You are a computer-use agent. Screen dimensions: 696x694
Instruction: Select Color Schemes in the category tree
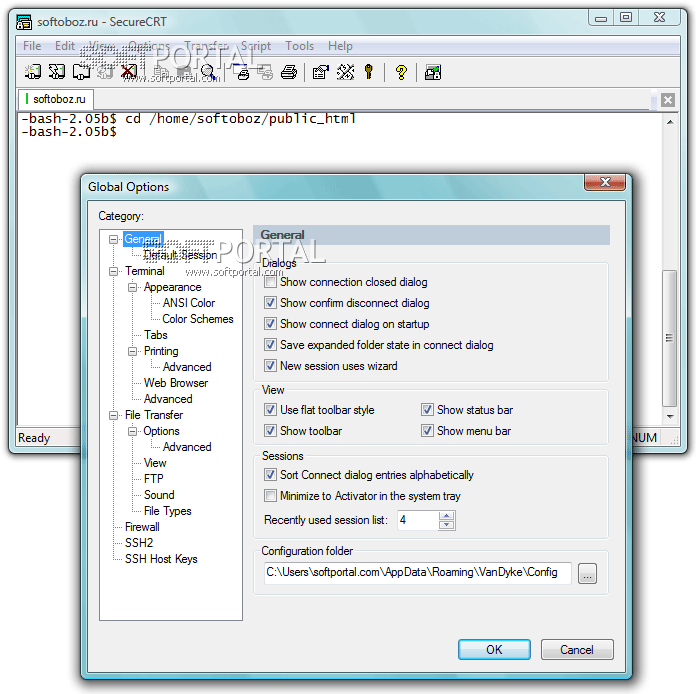pyautogui.click(x=198, y=319)
